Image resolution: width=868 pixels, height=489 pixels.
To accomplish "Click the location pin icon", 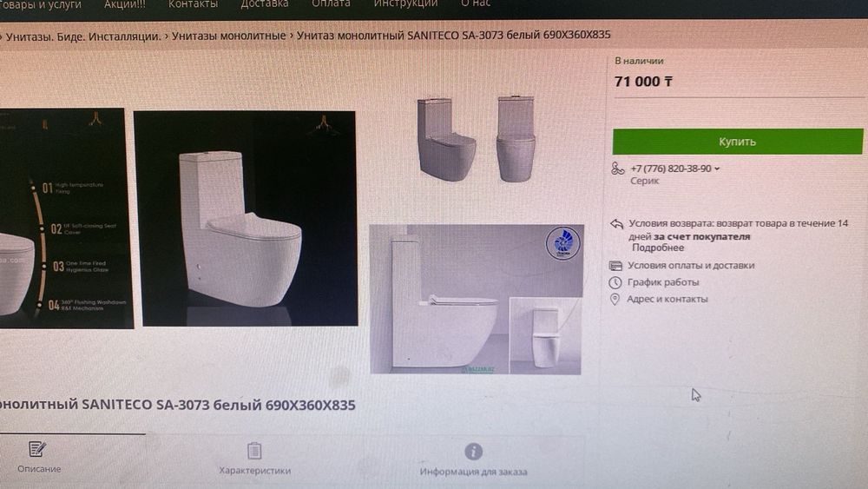I will 615,299.
